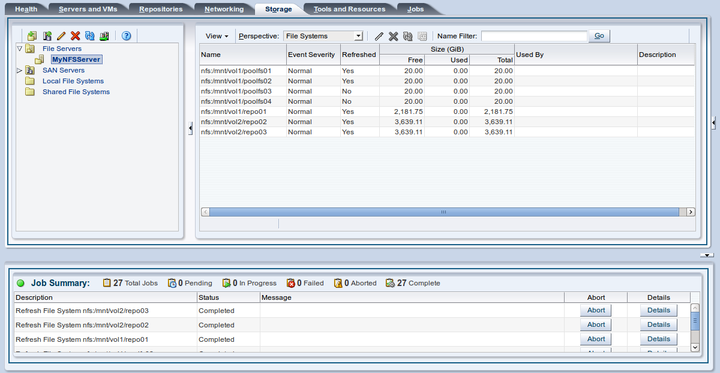Image resolution: width=720 pixels, height=373 pixels.
Task: Click the table scrollbar right arrow
Action: click(x=690, y=212)
